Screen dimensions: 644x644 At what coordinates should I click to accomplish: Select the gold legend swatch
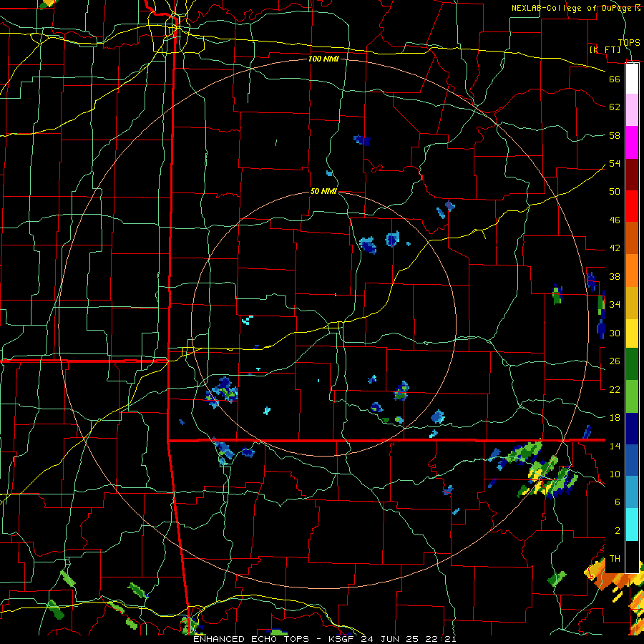pos(632,303)
